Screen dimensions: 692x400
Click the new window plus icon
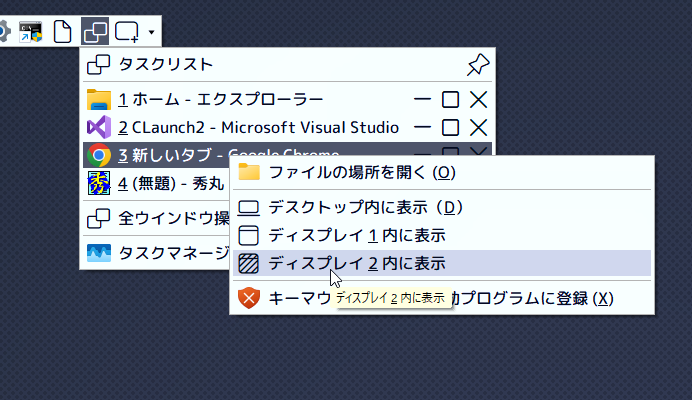pyautogui.click(x=127, y=32)
